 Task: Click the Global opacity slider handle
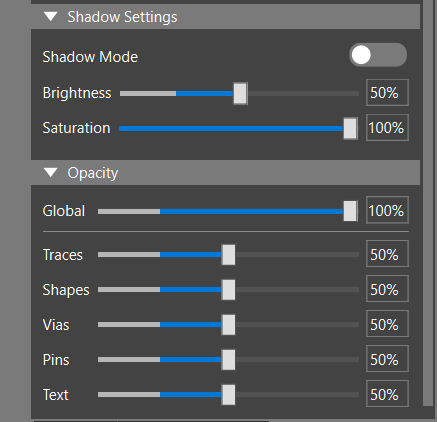click(x=350, y=211)
